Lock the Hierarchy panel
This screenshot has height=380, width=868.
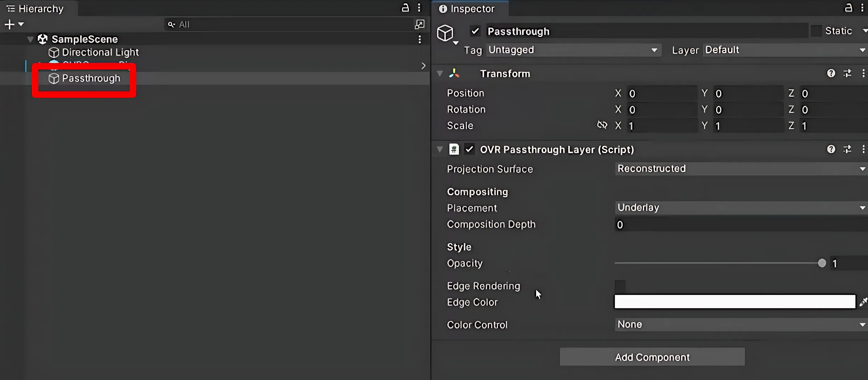(405, 7)
